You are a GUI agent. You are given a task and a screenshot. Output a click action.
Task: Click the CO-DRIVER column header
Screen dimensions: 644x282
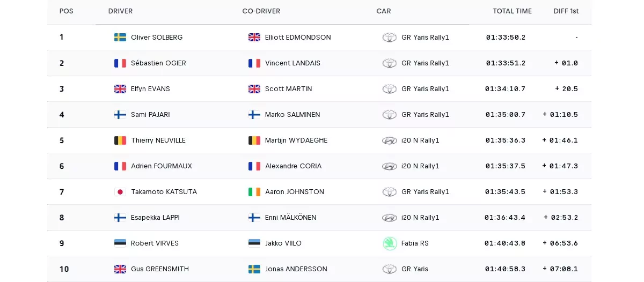261,11
